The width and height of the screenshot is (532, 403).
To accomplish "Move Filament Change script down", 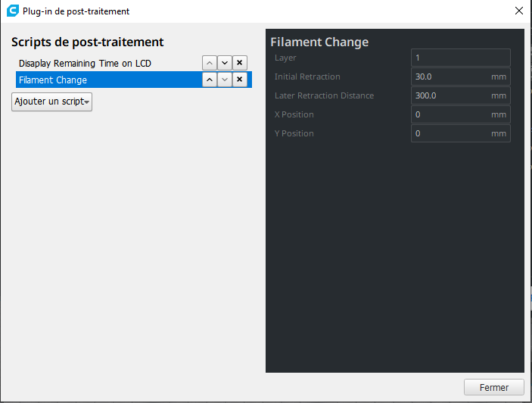I will click(x=225, y=80).
